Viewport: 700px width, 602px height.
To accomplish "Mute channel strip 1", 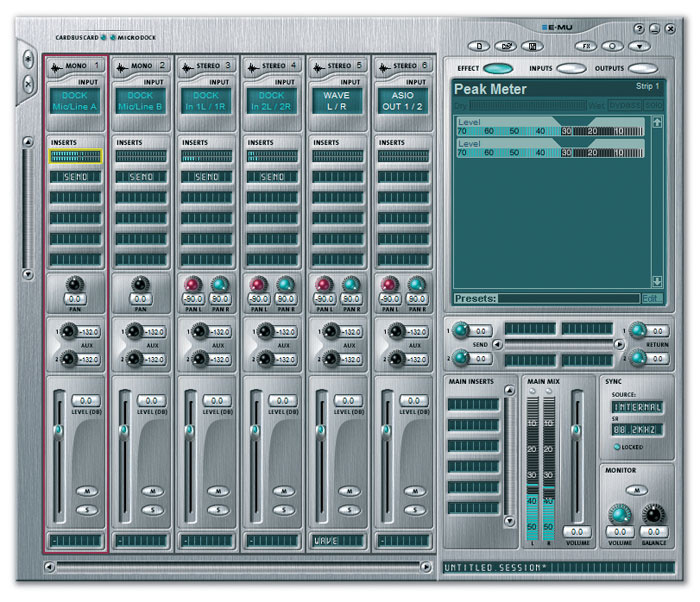I will point(87,492).
